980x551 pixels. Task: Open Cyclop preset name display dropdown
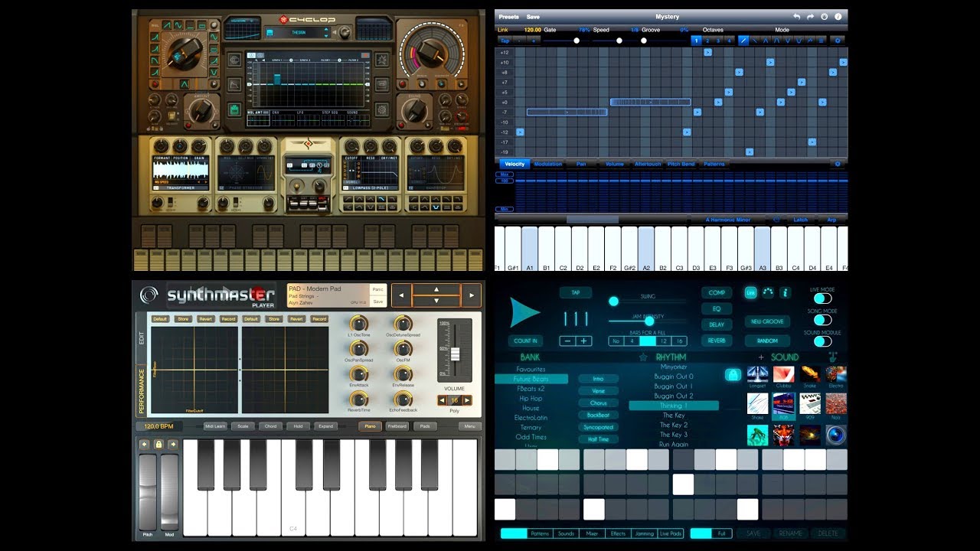point(298,32)
